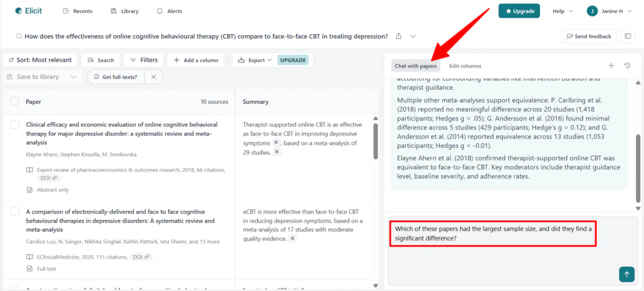The height and width of the screenshot is (291, 644).
Task: Click the DOI link for Ahern paper
Action: click(x=49, y=178)
